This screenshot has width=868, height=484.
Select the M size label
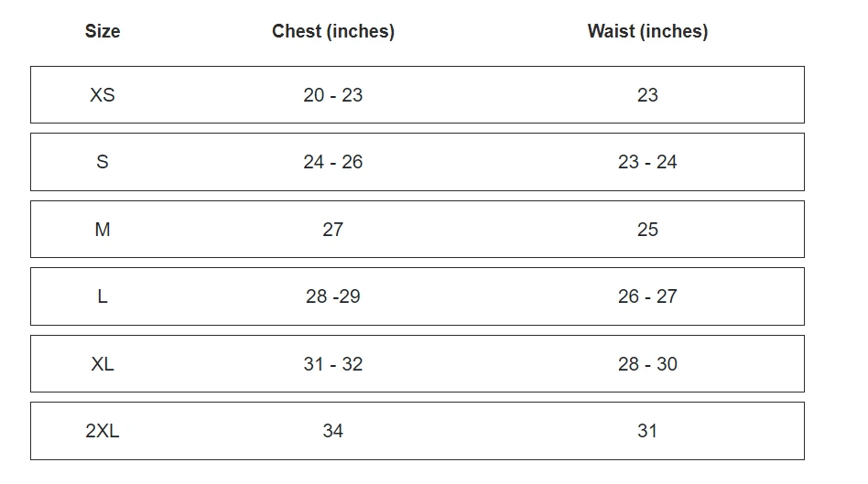click(103, 230)
